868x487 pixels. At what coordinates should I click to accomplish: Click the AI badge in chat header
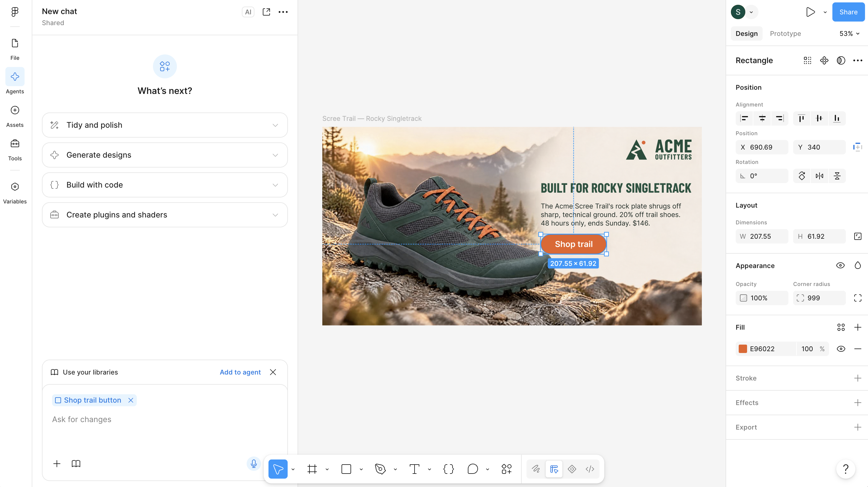click(248, 12)
